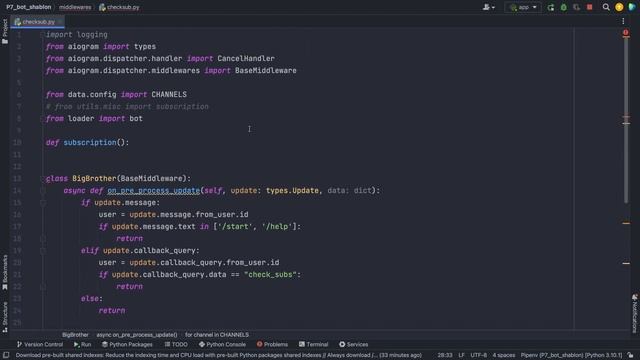Click the 28:33 cursor position indicator
The height and width of the screenshot is (360, 640).
pyautogui.click(x=444, y=356)
